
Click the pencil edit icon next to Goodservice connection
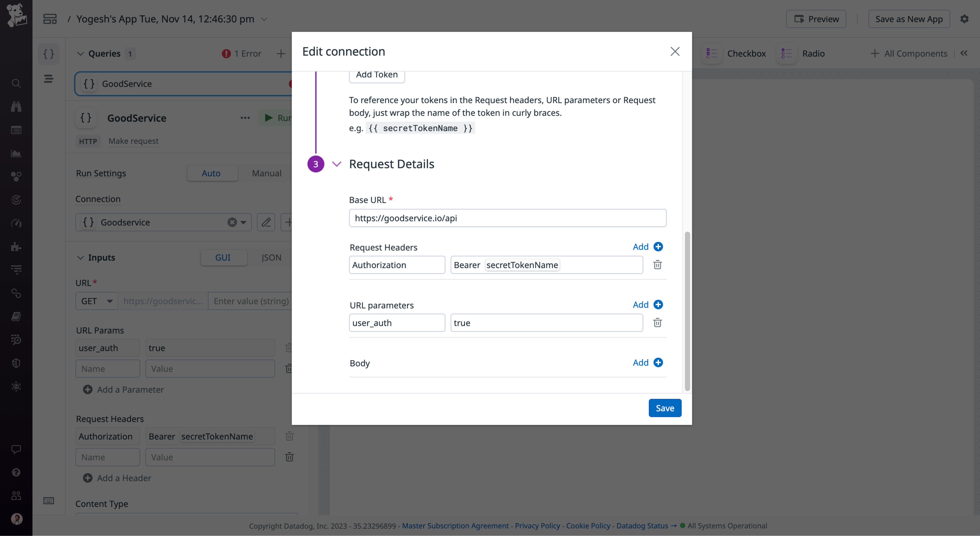point(266,222)
